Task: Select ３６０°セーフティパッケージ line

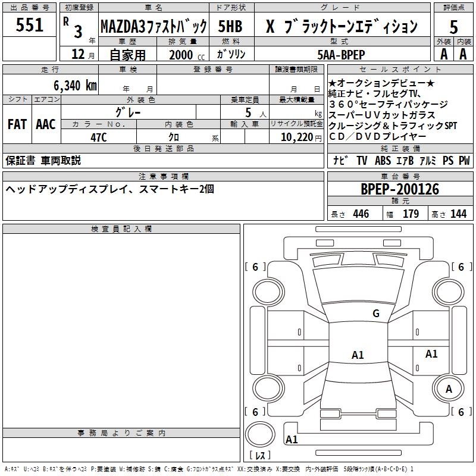Action: 389,104
